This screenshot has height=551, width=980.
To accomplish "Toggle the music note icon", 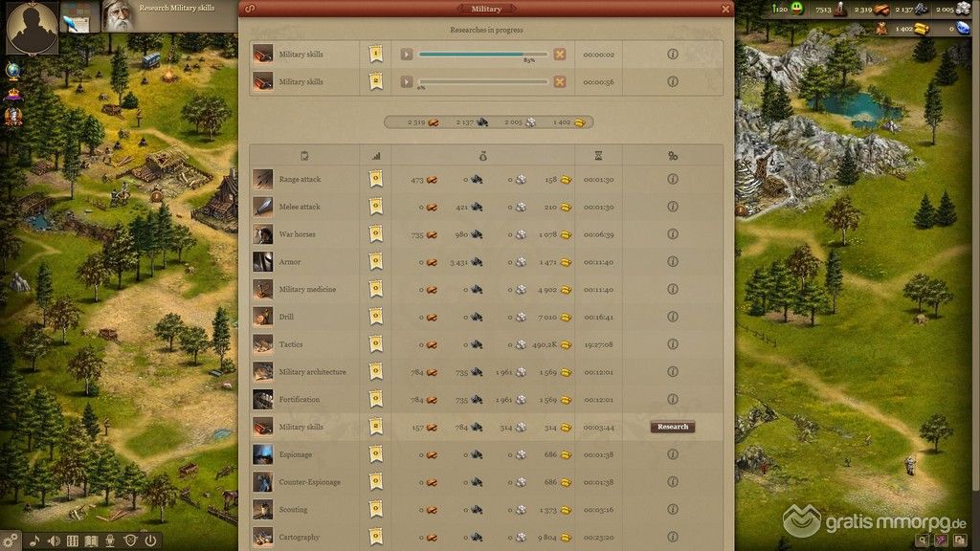I will (x=35, y=541).
